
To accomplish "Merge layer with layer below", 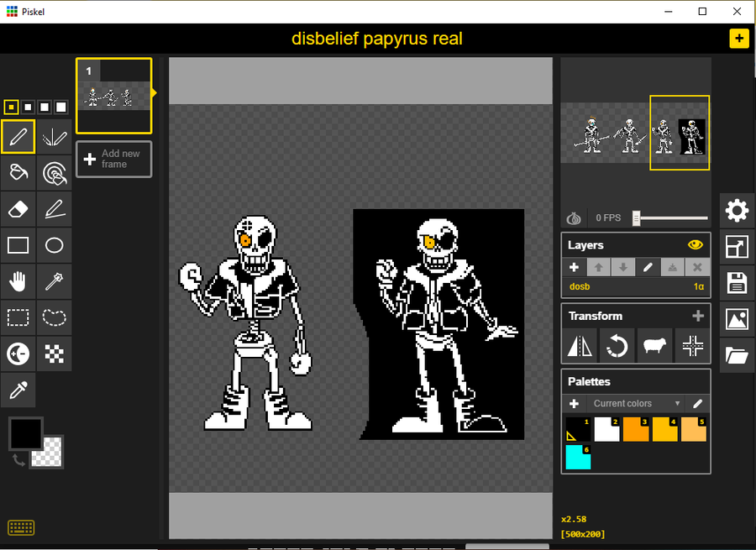I will 673,267.
